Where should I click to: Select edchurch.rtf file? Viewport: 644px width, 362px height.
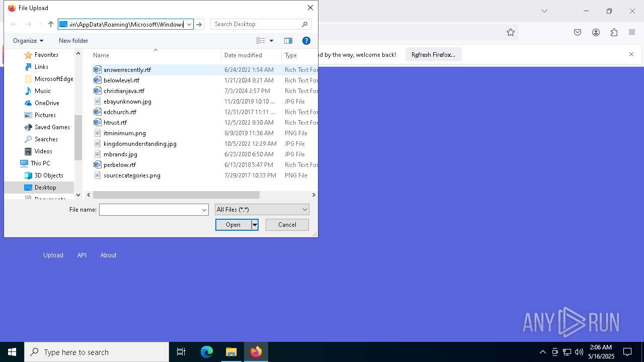tap(120, 112)
